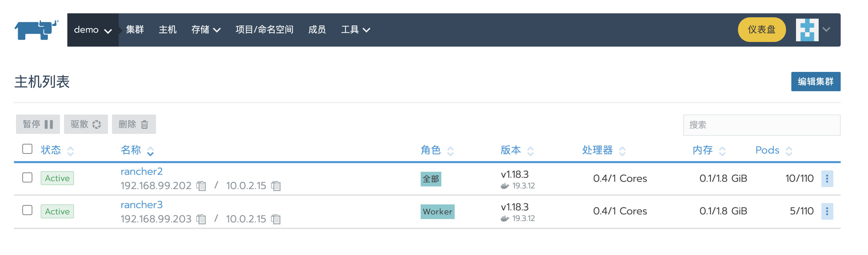Click the Rancher cow logo

tap(36, 30)
